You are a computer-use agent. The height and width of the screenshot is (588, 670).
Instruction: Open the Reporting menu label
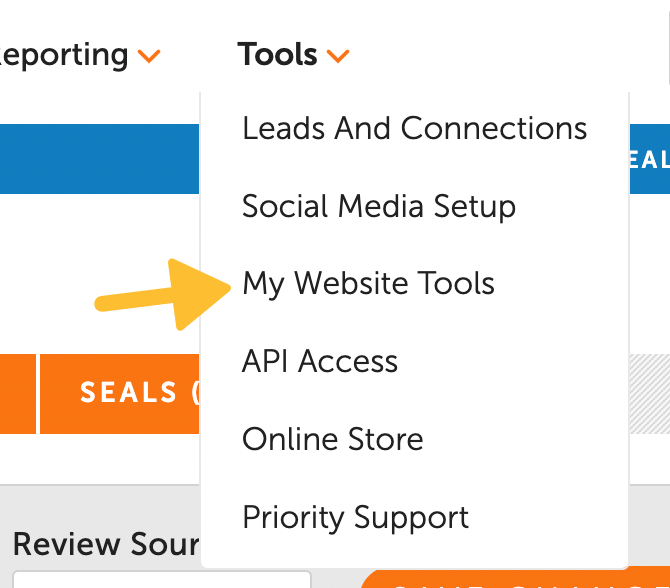[66, 55]
